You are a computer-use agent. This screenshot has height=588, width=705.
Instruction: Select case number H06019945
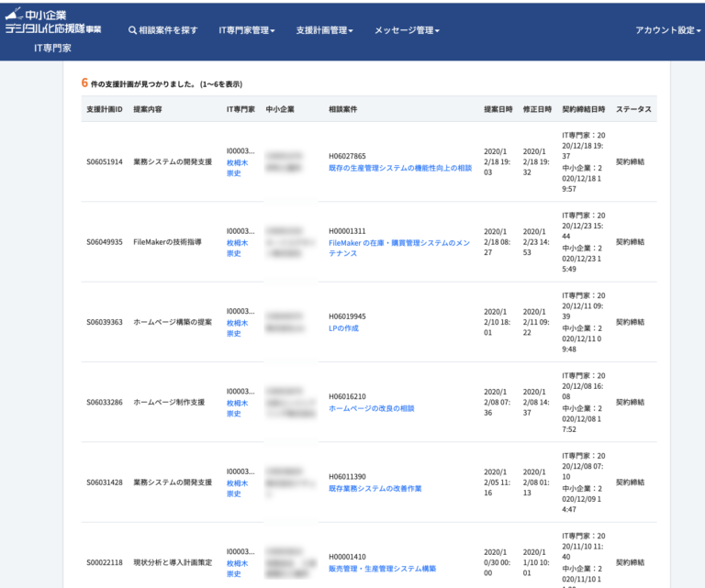pyautogui.click(x=347, y=316)
